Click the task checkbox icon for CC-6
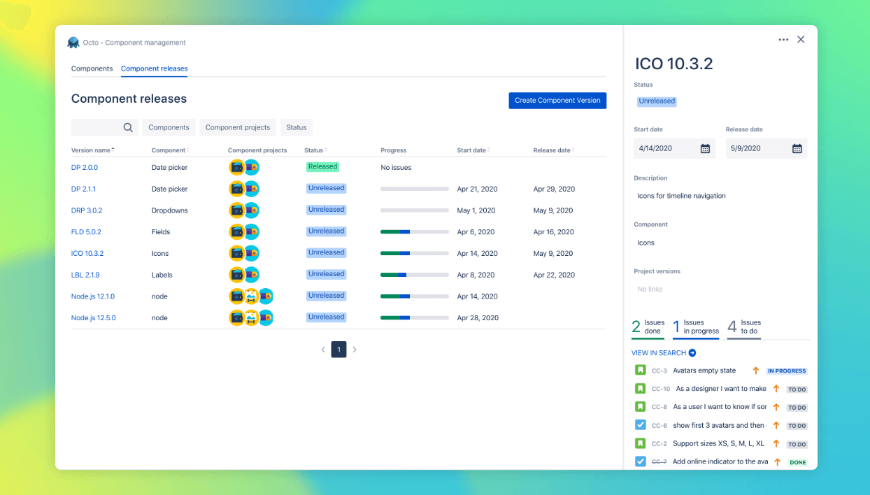870x495 pixels. [640, 425]
